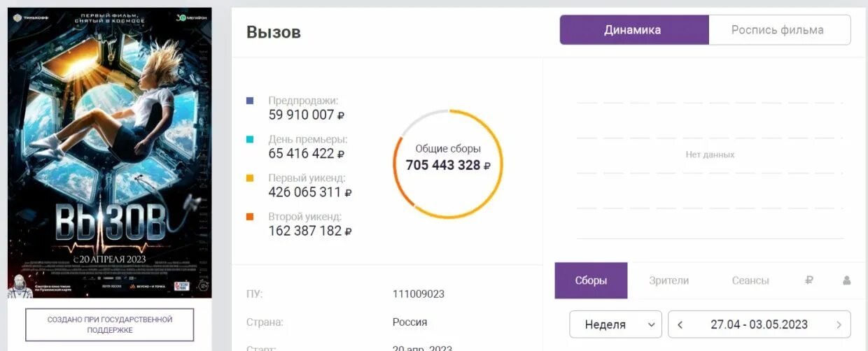This screenshot has width=868, height=351.
Task: Click the blue Предпродажи legend swatch
Action: point(250,101)
